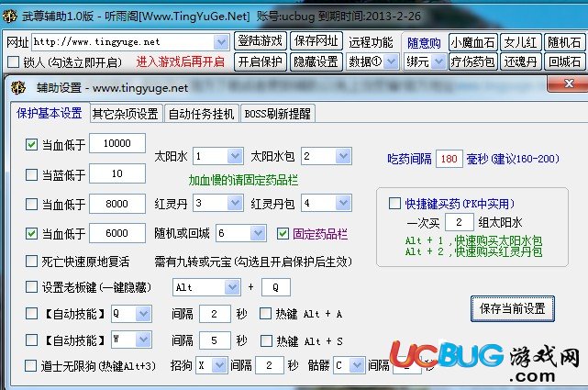Click the 还魂丹 button
This screenshot has height=390, width=588.
coord(520,61)
